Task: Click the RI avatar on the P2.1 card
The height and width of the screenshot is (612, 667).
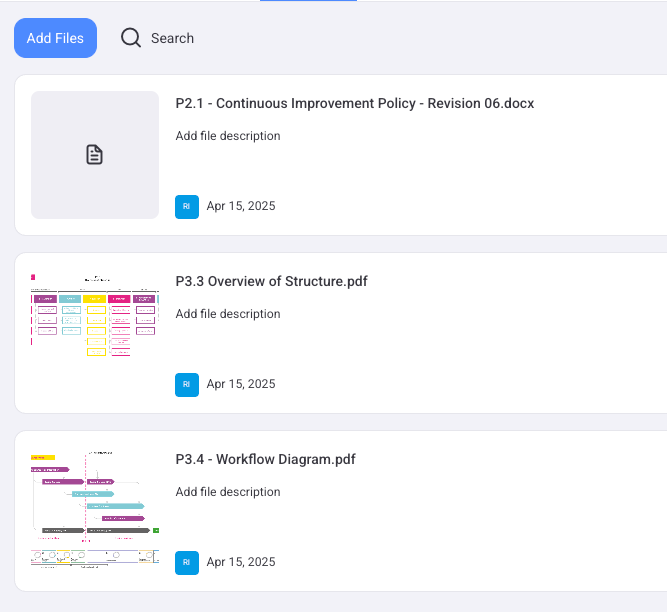Action: click(x=187, y=206)
